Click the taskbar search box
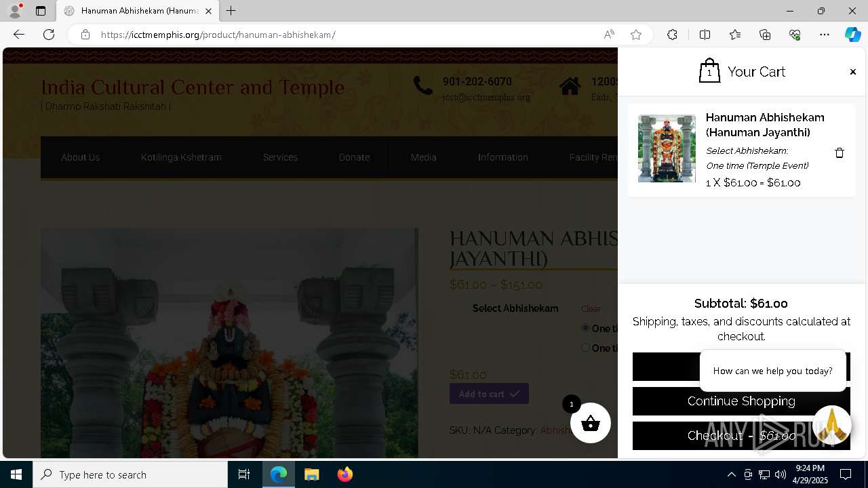Screen dimensions: 868x488 (130, 474)
